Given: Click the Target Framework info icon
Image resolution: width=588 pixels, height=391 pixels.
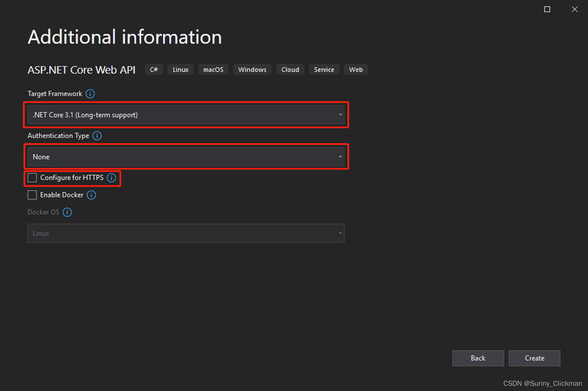Looking at the screenshot, I should point(90,94).
